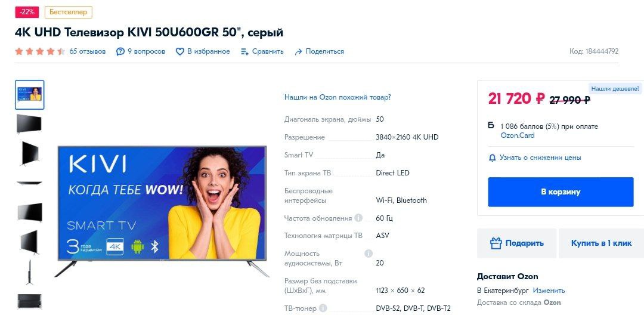Screen dimensions: 644x315
Task: Open Нашли на Ozon похожий товар? link
Action: (338, 97)
